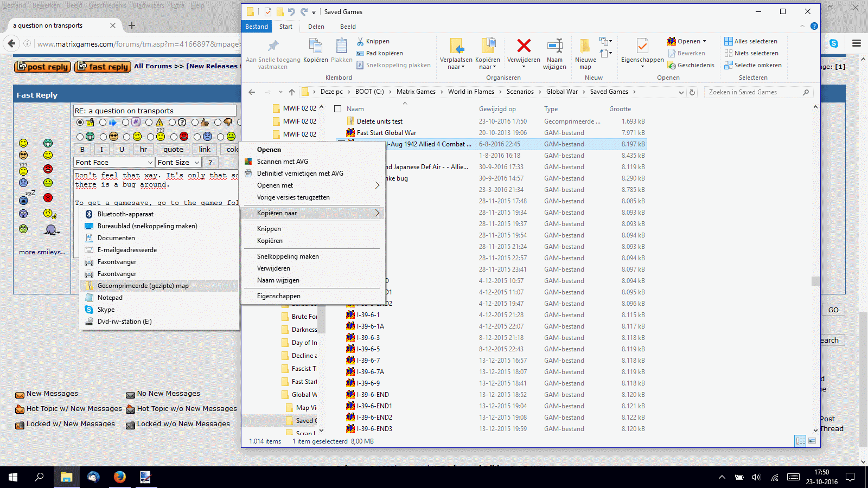Click the Kopiëren clipboard ribbon icon
868x488 pixels.
(x=316, y=46)
